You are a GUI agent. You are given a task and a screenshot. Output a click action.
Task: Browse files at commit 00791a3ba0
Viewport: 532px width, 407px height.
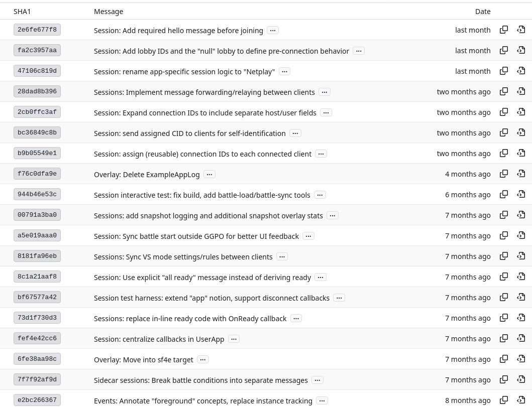click(521, 215)
